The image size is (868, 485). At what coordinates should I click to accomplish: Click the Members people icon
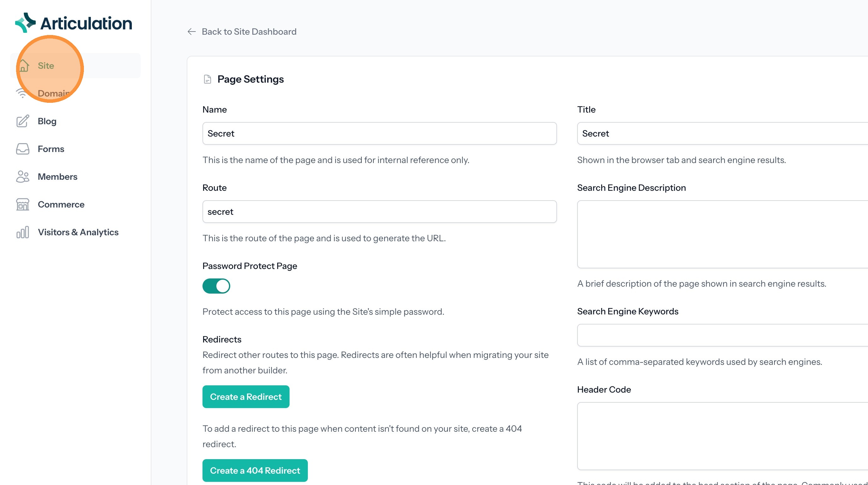(x=23, y=177)
